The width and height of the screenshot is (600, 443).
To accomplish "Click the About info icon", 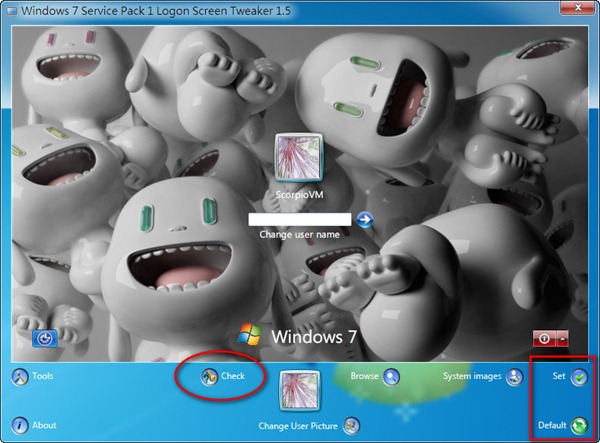I will 19,425.
